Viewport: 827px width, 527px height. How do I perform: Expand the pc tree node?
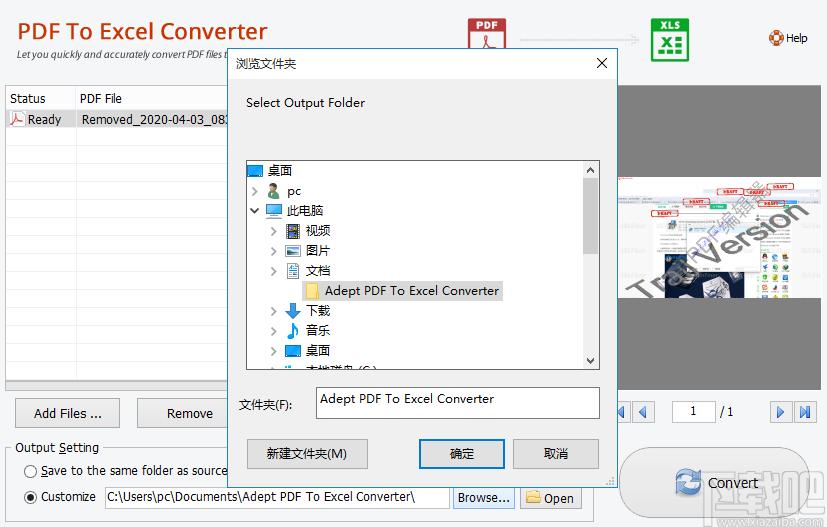tap(255, 191)
